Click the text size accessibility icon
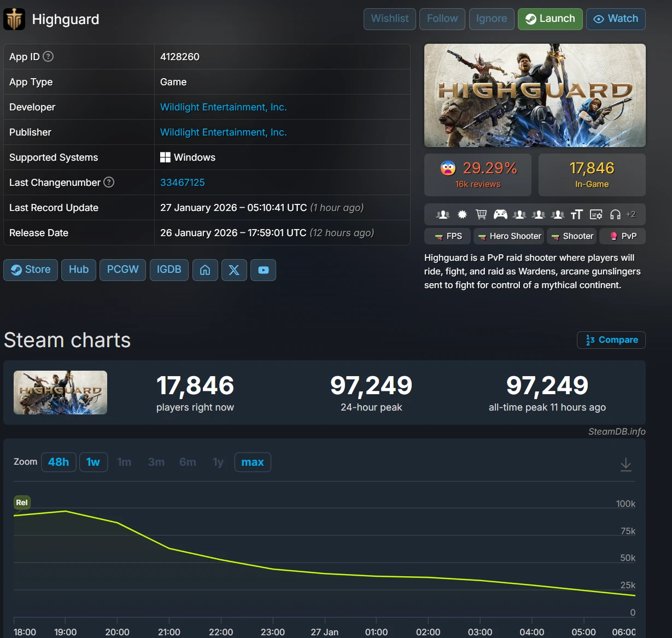Screen dimensions: 672x638 coord(577,214)
